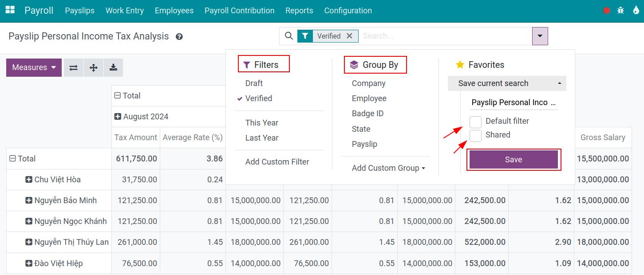The width and height of the screenshot is (644, 275).
Task: Open the apps grid home menu
Action: (10, 10)
